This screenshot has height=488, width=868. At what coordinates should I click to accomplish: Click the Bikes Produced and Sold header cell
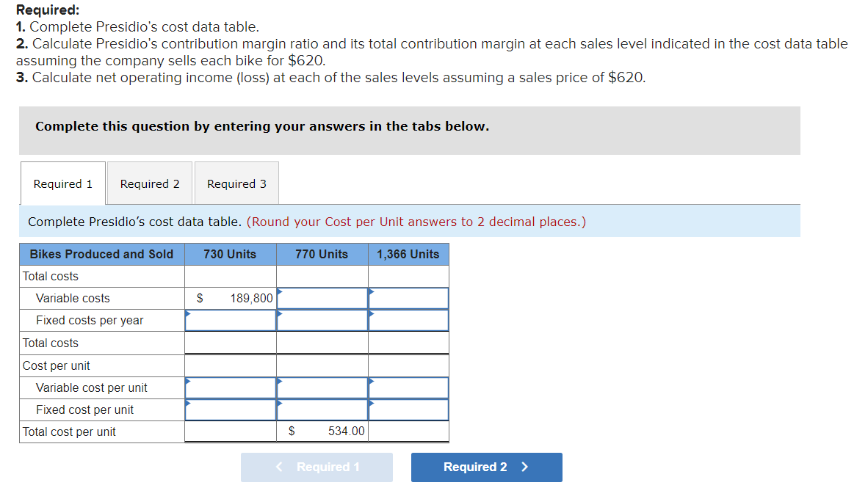pos(101,254)
